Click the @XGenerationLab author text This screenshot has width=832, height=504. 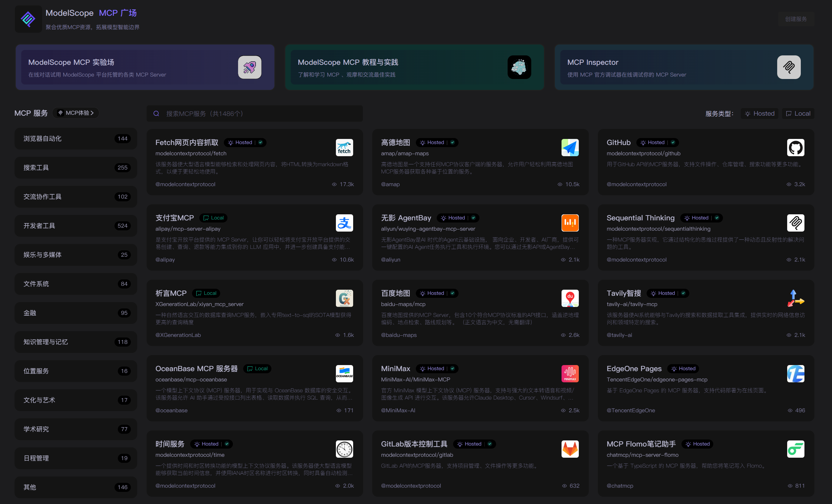178,335
